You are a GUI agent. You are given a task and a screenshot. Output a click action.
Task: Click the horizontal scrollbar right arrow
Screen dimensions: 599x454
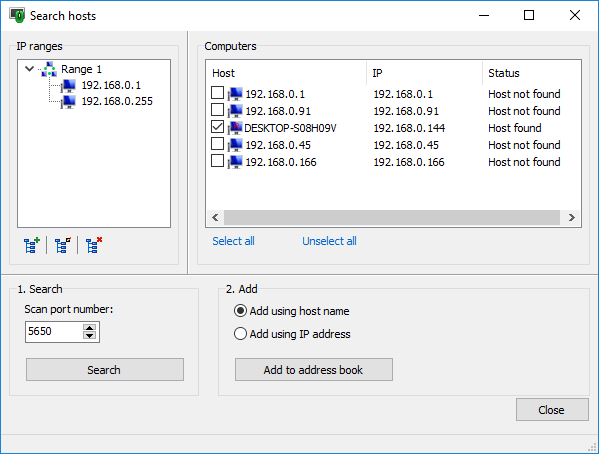tap(571, 217)
